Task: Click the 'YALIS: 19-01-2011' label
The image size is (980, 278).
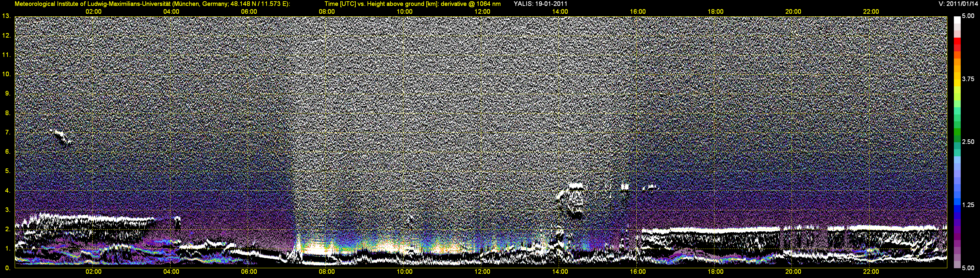Action: tap(540, 4)
